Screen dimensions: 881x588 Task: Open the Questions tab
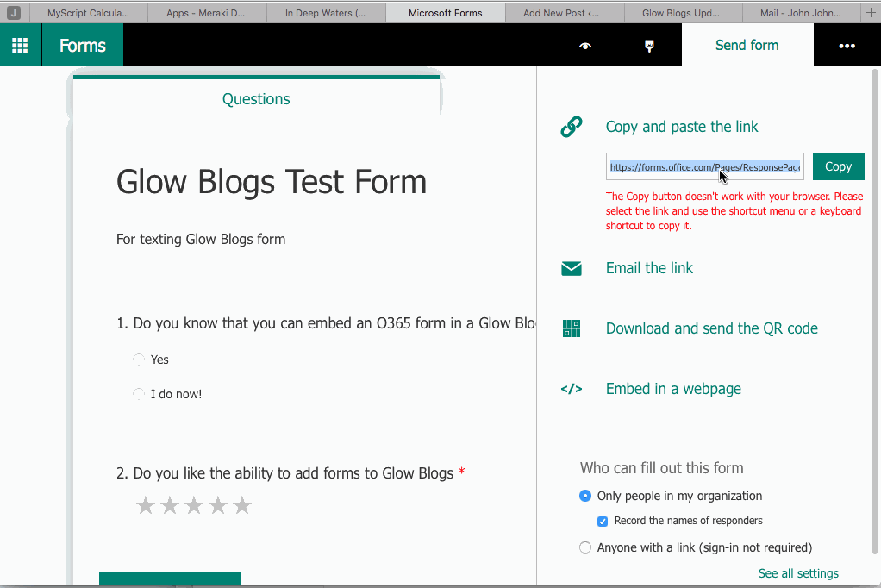coord(256,99)
